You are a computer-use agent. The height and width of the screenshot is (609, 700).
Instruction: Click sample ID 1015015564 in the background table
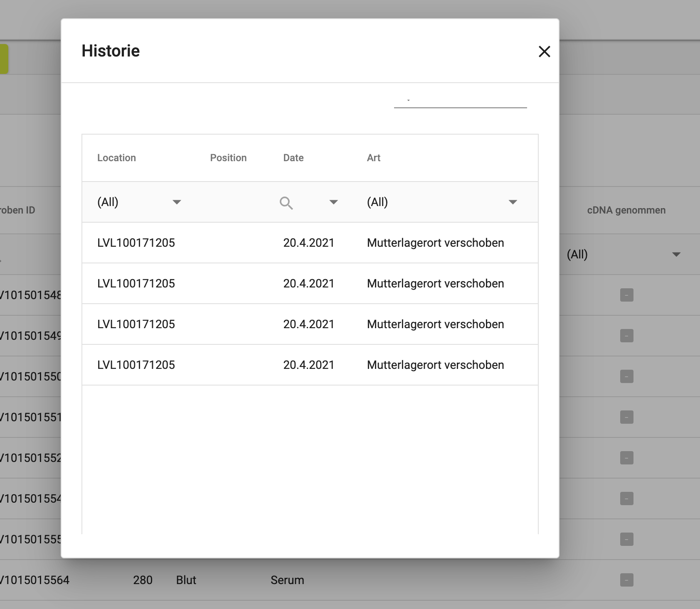(35, 580)
